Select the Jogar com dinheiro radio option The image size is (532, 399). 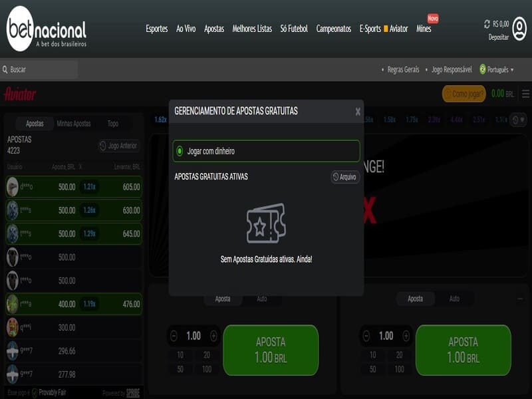click(x=180, y=151)
